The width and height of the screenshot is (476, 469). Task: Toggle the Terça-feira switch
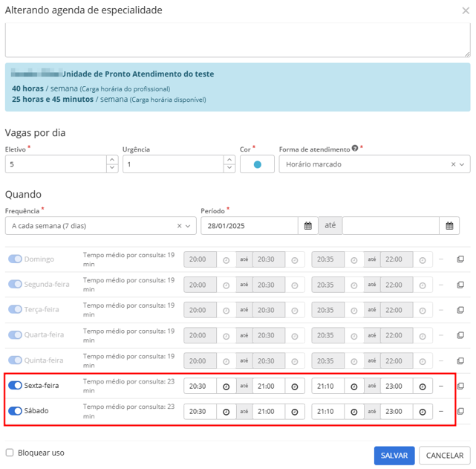[x=15, y=309]
